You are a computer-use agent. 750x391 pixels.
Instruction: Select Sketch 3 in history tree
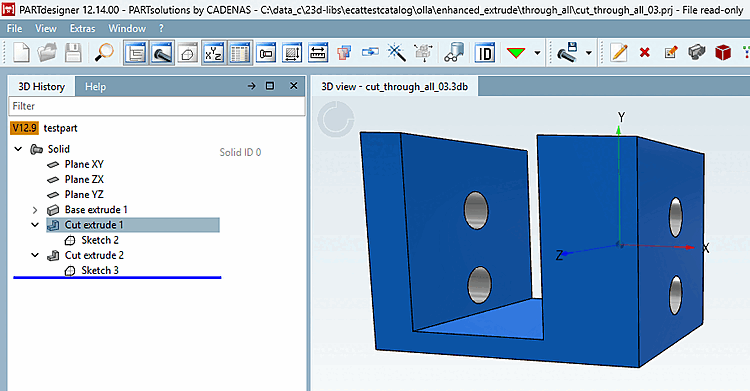click(100, 270)
